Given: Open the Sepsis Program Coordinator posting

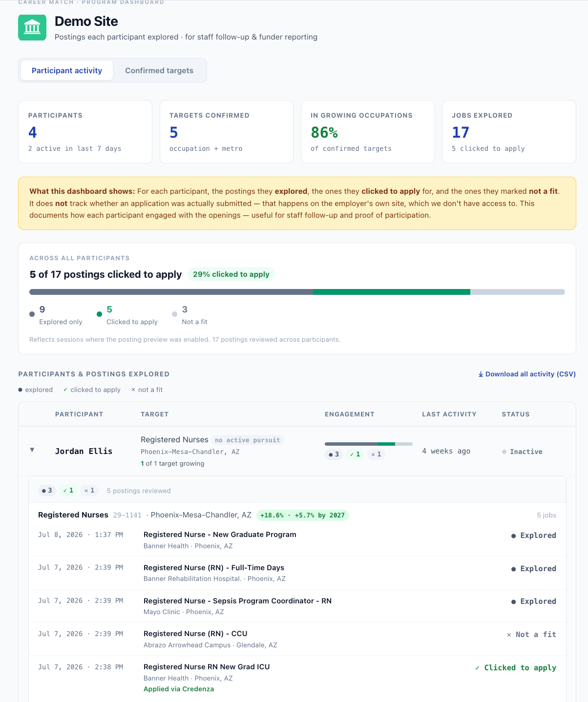Looking at the screenshot, I should coord(237,601).
